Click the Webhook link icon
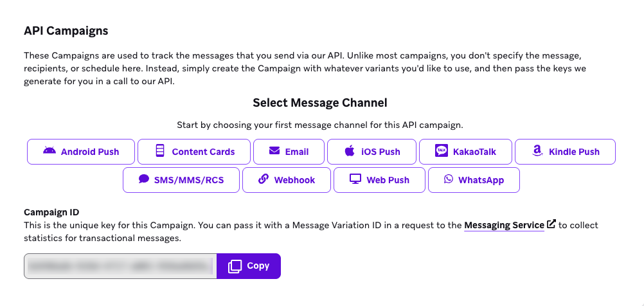This screenshot has height=306, width=644. pos(263,179)
